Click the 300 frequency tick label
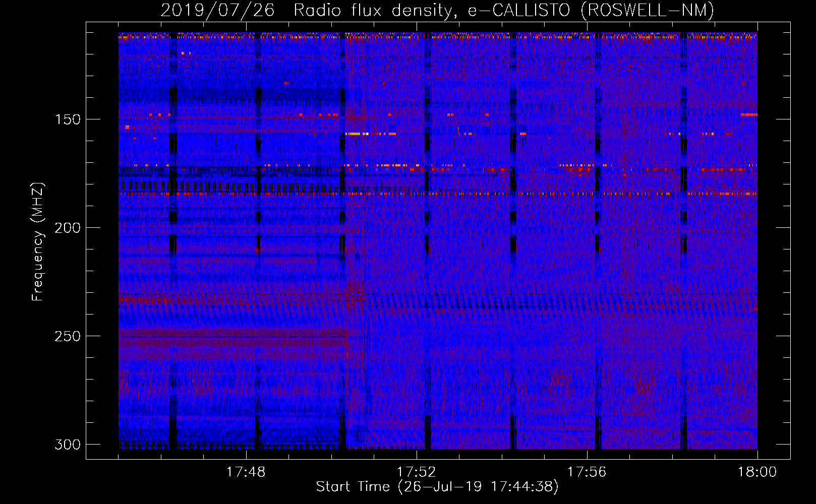The width and height of the screenshot is (816, 504). click(x=68, y=445)
